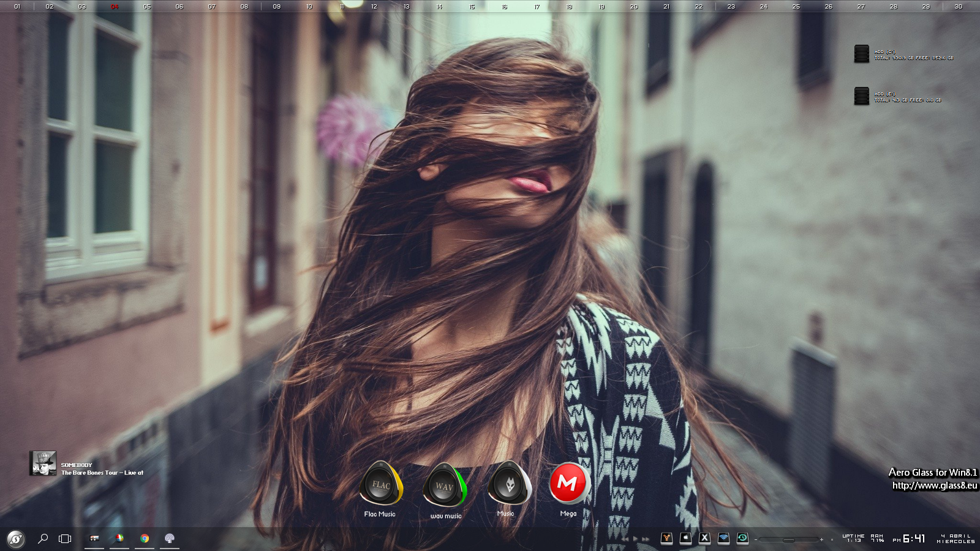The width and height of the screenshot is (980, 551).
Task: Click the Start orb button
Action: pyautogui.click(x=15, y=539)
